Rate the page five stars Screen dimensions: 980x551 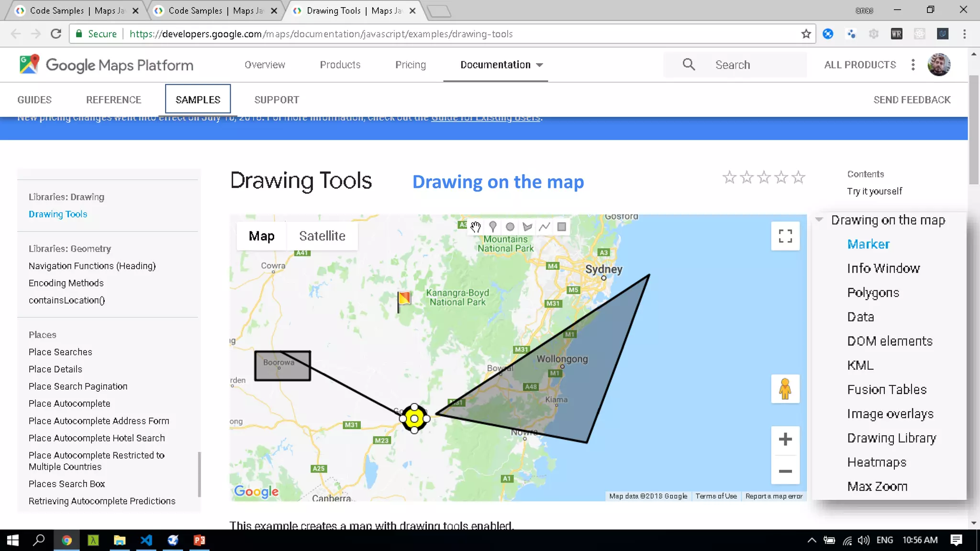coord(798,177)
